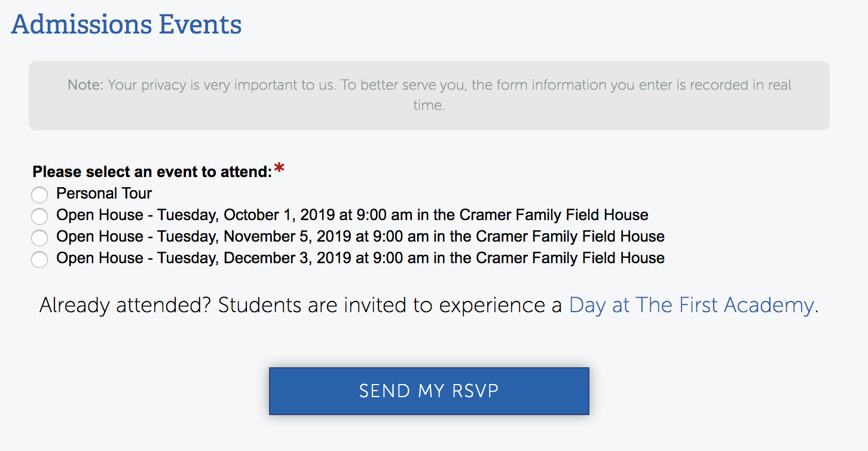The image size is (868, 451).
Task: Click '9:00 am' in the November Open House row
Action: [401, 237]
